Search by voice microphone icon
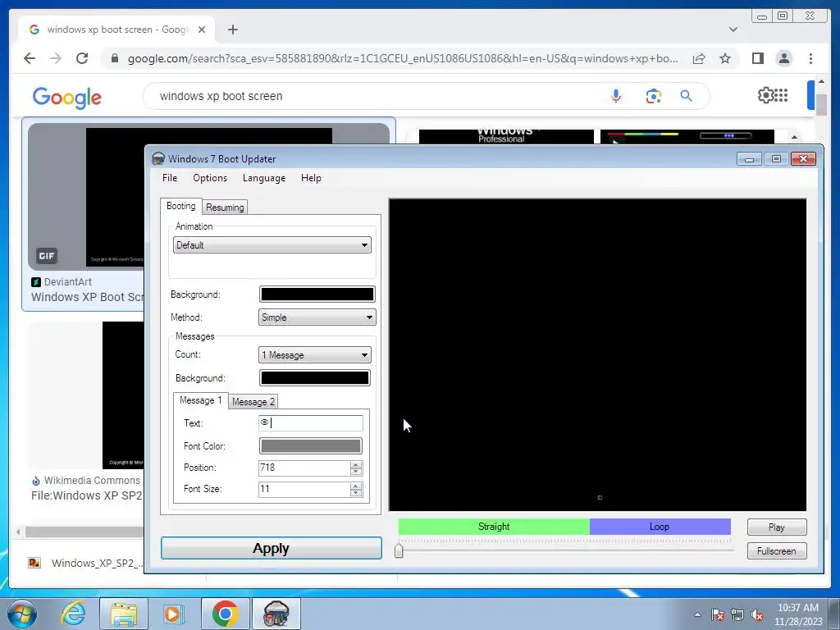The width and height of the screenshot is (840, 630). point(616,96)
